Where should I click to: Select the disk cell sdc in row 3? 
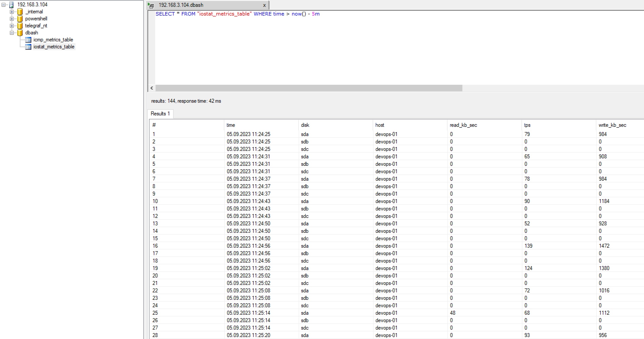point(305,149)
